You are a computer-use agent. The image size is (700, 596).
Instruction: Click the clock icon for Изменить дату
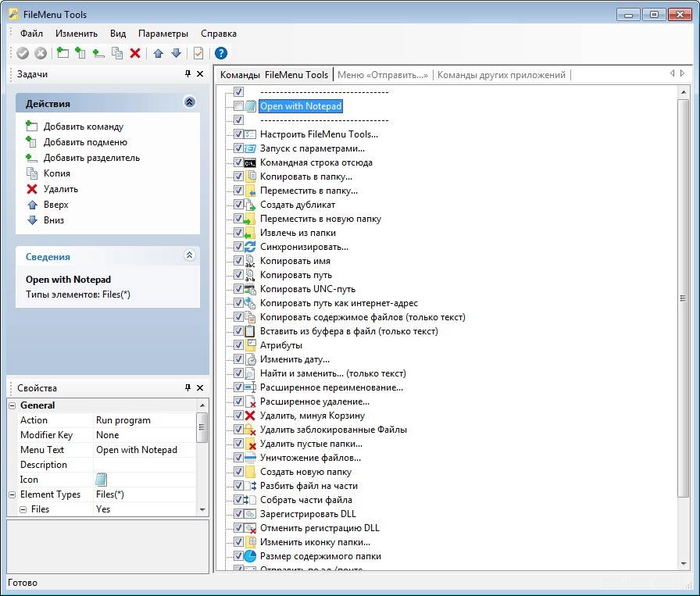[251, 359]
